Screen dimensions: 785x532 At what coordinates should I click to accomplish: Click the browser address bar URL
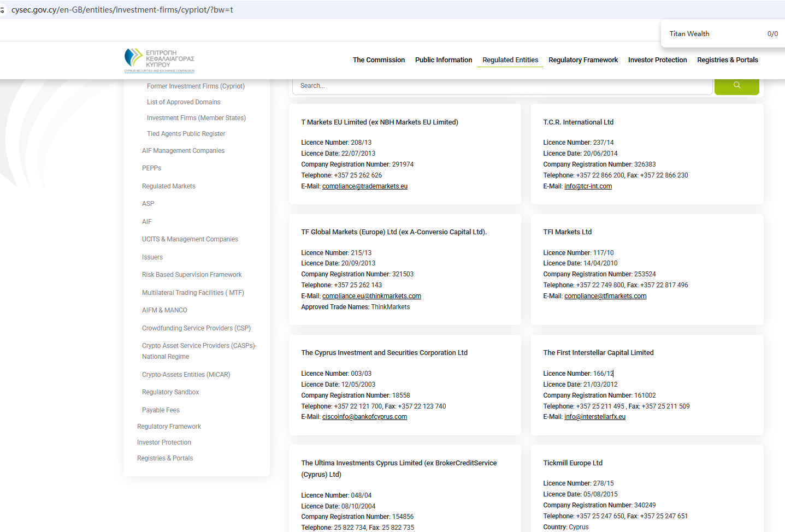click(x=122, y=10)
